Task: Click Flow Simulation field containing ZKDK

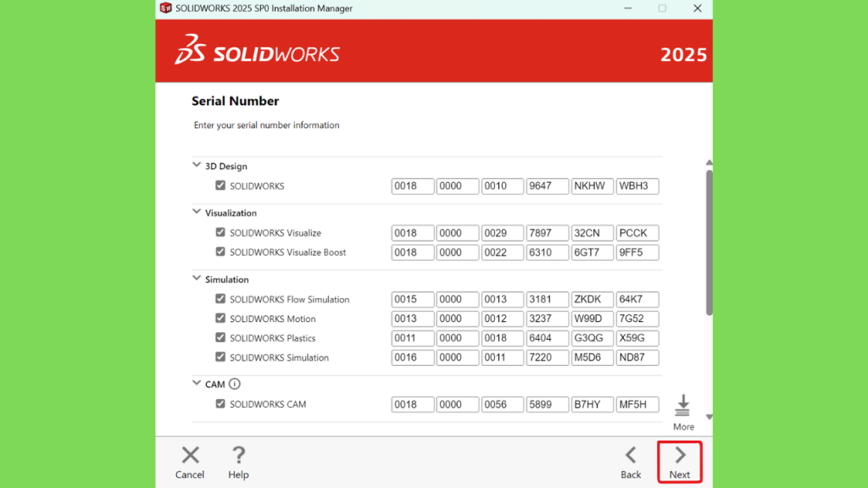Action: (x=593, y=299)
